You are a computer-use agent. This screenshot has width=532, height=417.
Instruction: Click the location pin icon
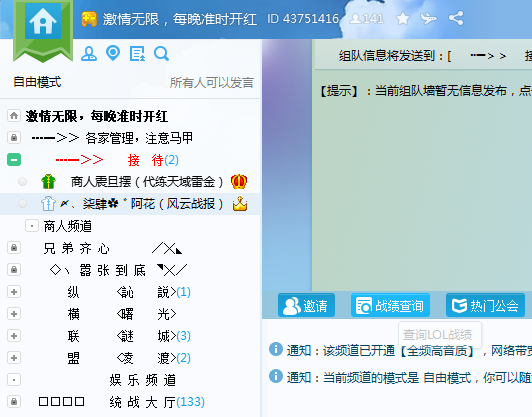113,53
